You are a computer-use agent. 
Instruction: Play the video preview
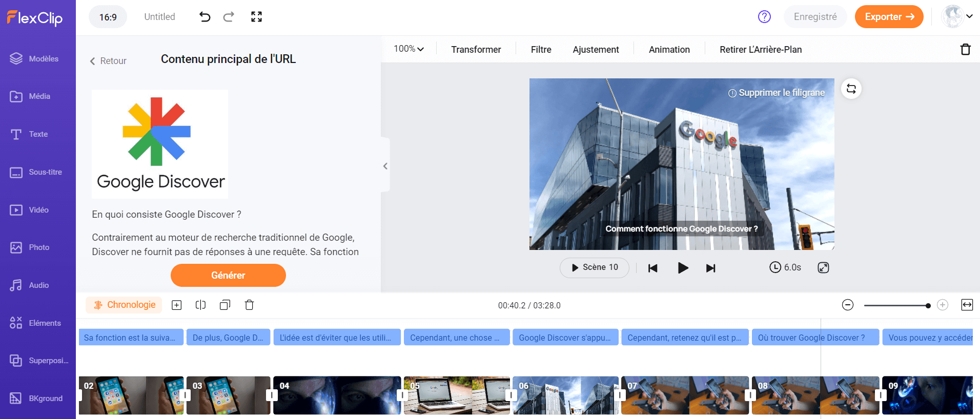683,268
